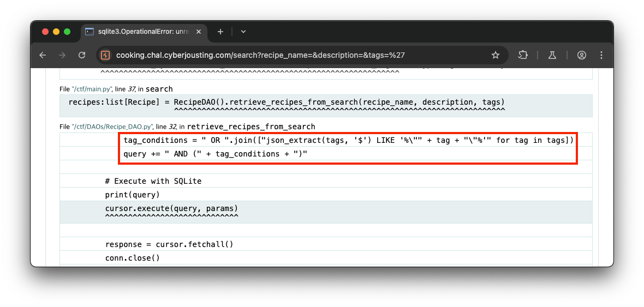This screenshot has height=307, width=644.
Task: Select the sqlite3.OperationalError tab
Action: tap(144, 32)
